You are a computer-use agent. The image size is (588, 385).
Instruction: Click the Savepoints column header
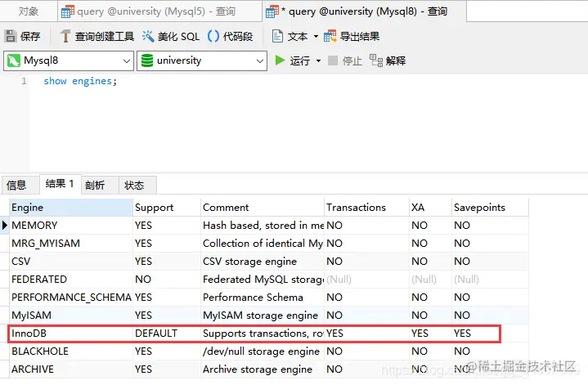point(490,208)
